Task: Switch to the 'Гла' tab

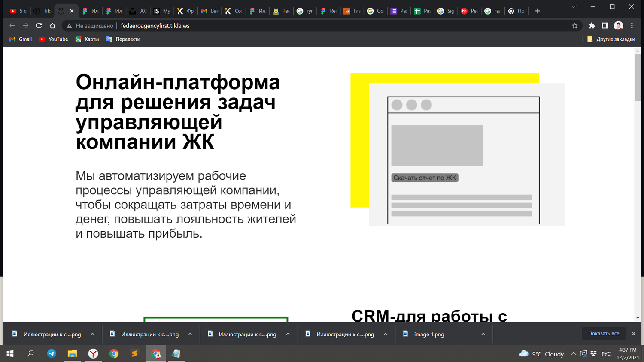Action: [352, 11]
